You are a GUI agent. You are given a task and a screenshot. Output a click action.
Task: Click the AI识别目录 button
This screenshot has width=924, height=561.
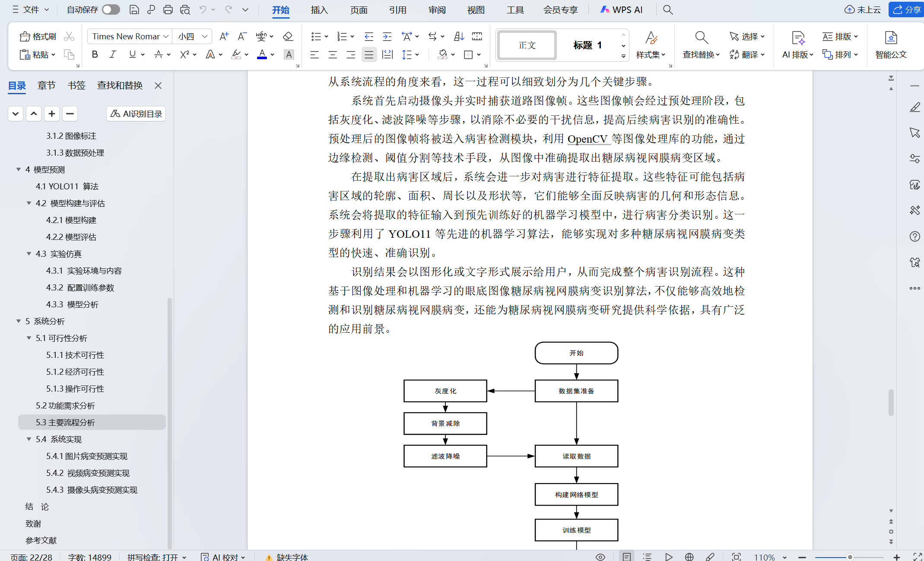tap(136, 114)
